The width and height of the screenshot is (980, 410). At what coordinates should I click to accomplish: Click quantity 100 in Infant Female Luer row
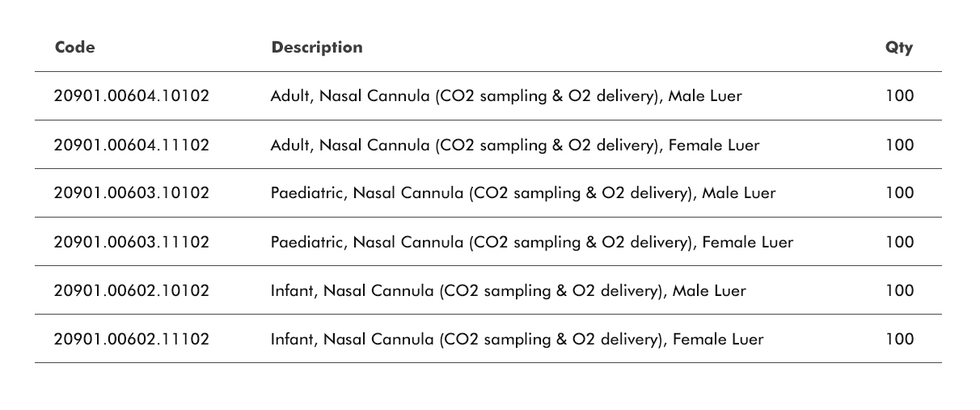click(x=899, y=340)
